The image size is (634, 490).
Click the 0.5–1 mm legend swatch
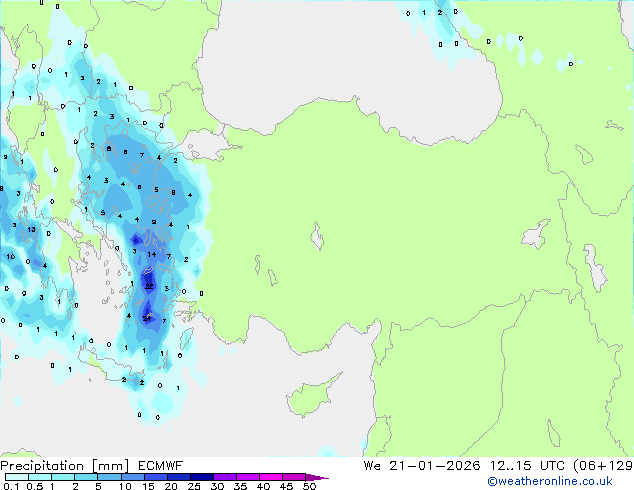[x=40, y=477]
